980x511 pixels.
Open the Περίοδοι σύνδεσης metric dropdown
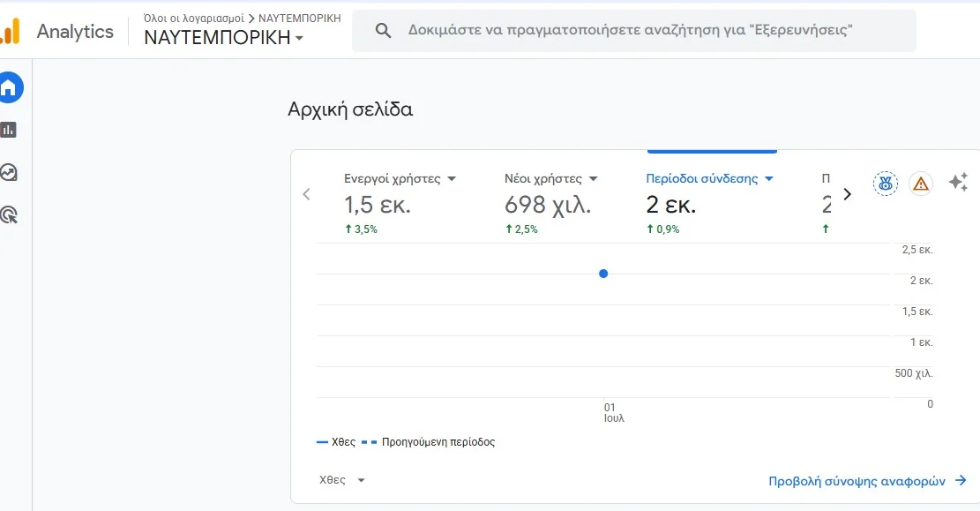(x=769, y=179)
